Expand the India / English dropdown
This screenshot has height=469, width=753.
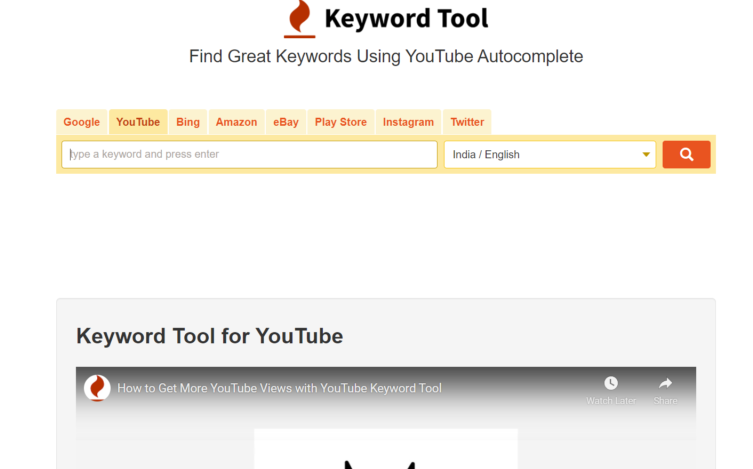pyautogui.click(x=549, y=155)
